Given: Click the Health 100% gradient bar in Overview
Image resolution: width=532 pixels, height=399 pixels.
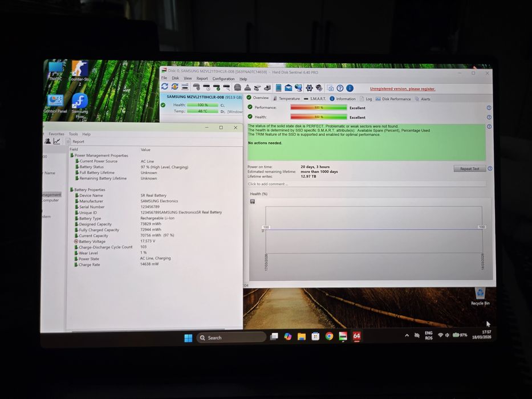Looking at the screenshot, I should pyautogui.click(x=319, y=117).
